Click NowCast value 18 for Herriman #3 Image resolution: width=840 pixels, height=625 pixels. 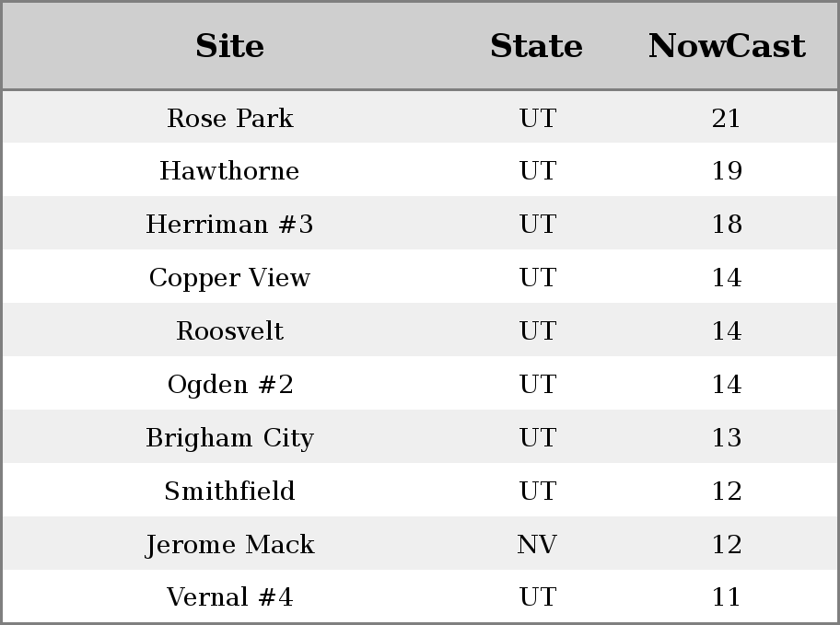point(727,224)
